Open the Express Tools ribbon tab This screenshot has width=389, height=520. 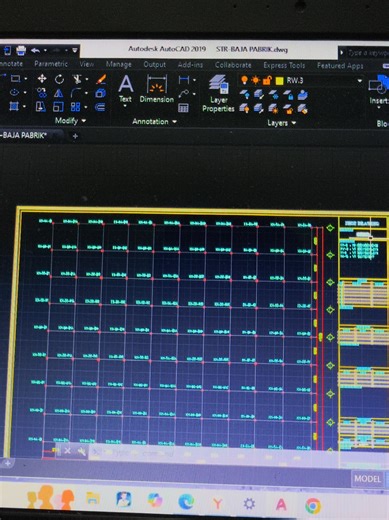click(x=284, y=65)
